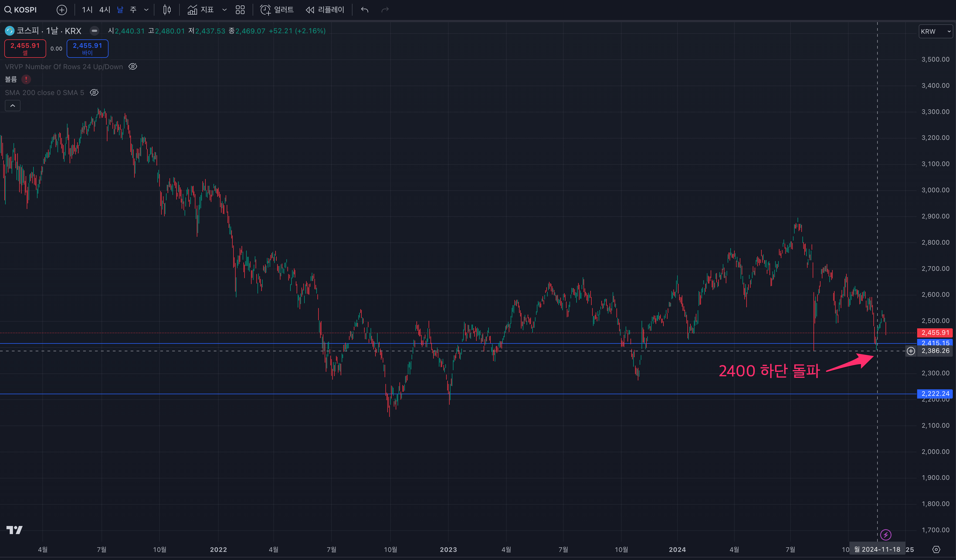This screenshot has height=560, width=956.
Task: Click the purple lightning-bolt flash icon
Action: click(x=886, y=535)
